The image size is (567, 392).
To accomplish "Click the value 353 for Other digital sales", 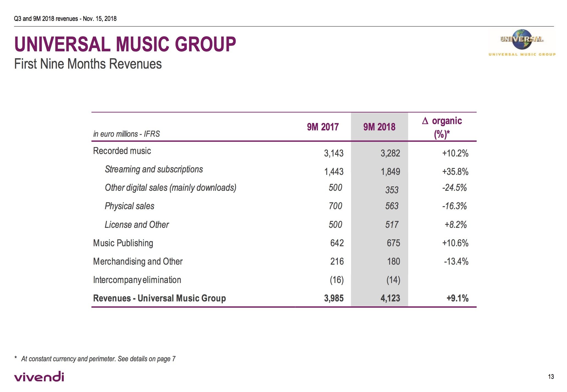I will (392, 190).
